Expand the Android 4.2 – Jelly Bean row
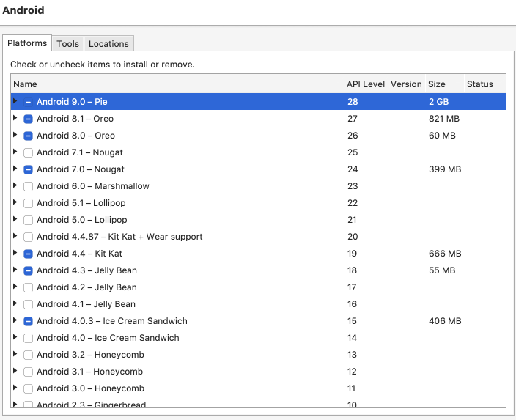The height and width of the screenshot is (420, 516). [x=15, y=286]
